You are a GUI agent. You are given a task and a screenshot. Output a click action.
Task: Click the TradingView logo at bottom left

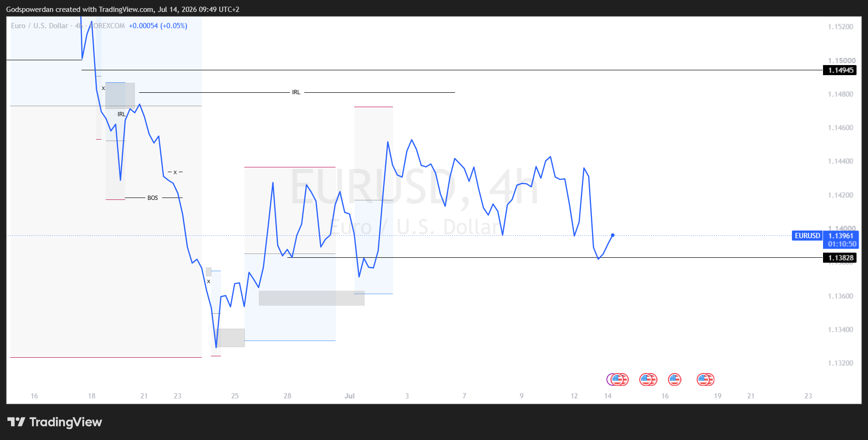(x=55, y=422)
